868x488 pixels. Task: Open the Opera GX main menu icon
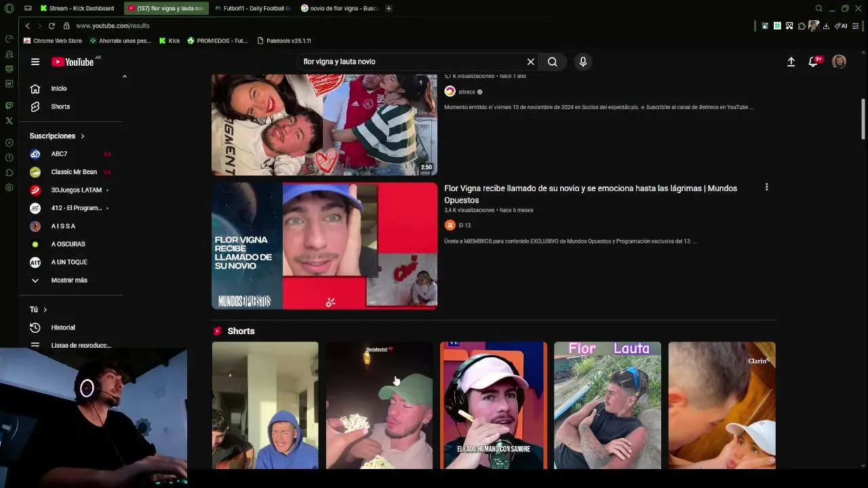click(x=9, y=8)
